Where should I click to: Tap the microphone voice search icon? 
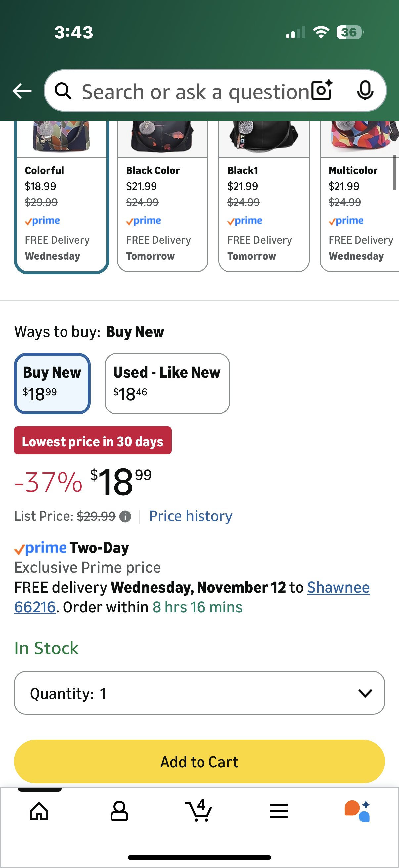point(365,91)
